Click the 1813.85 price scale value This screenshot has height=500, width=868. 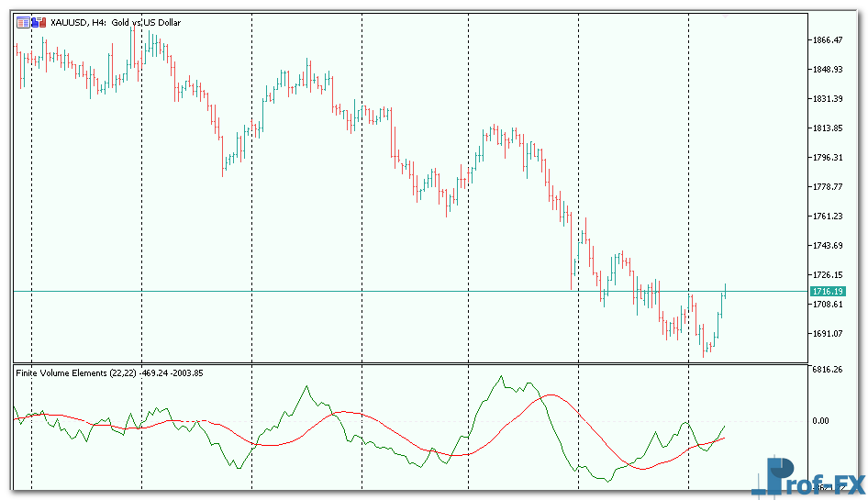pos(827,128)
